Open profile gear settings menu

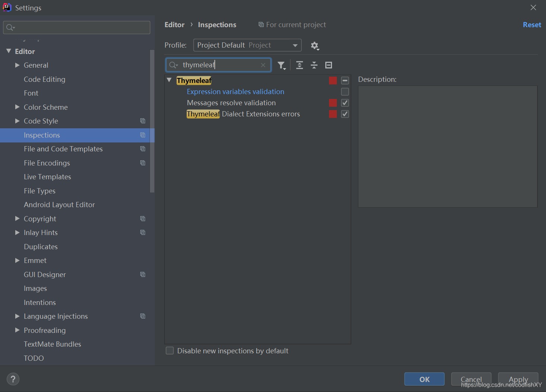pyautogui.click(x=315, y=46)
